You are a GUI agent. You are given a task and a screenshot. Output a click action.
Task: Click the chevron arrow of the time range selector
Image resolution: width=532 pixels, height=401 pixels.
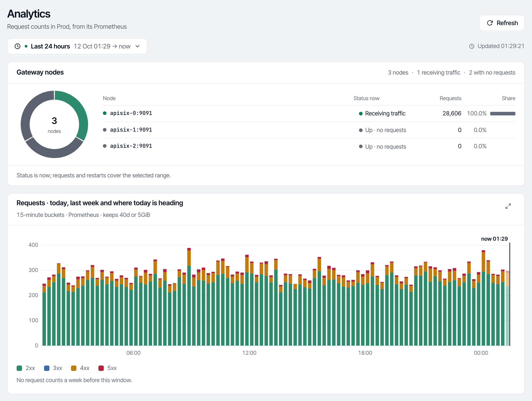(137, 46)
